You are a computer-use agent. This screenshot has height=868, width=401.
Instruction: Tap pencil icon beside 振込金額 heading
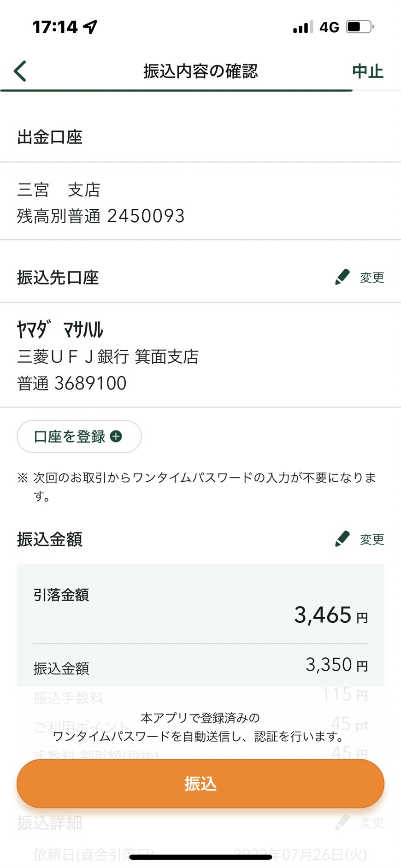pos(342,538)
